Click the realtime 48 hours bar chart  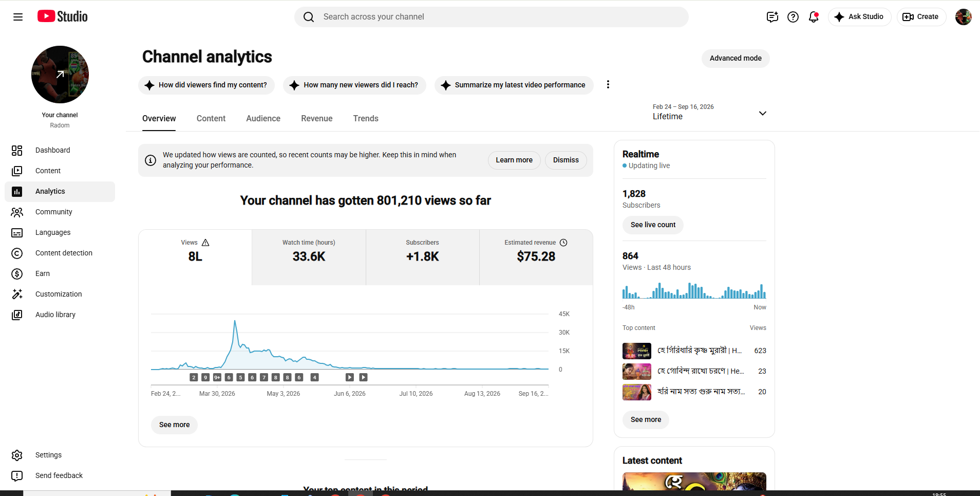694,290
